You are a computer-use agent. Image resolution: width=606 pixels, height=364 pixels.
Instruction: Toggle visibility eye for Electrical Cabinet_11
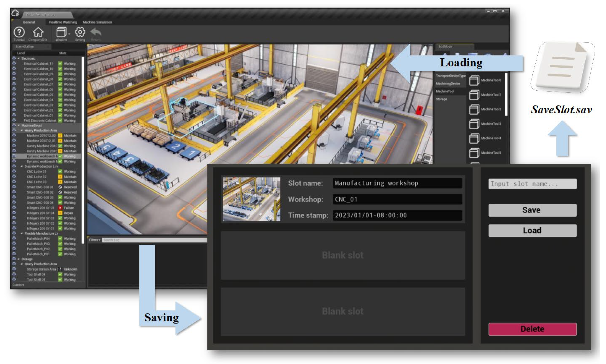point(14,63)
